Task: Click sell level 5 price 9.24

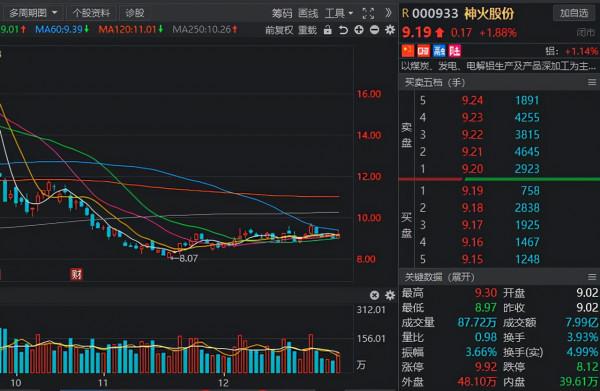Action: point(472,100)
